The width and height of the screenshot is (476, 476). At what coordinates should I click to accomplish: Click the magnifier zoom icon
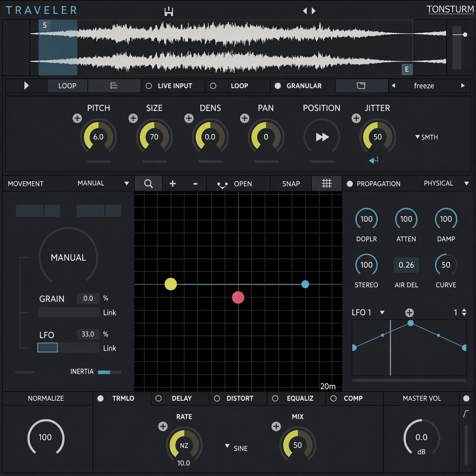[x=148, y=183]
